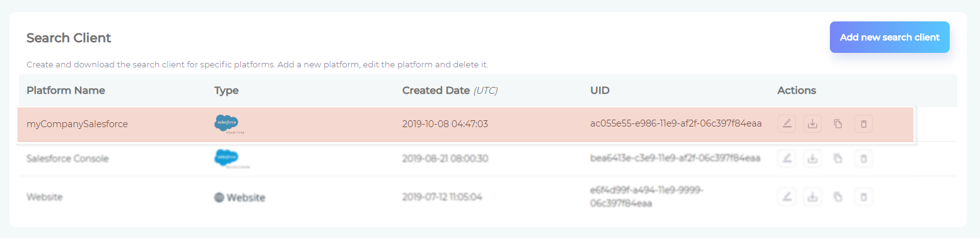Viewport: 980px width, 238px height.
Task: Delete the Salesforce Console search client
Action: coord(863,159)
